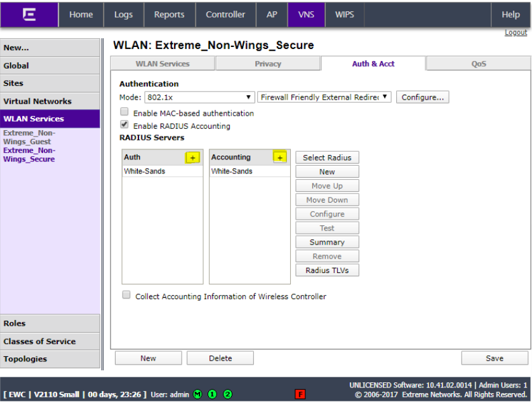
Task: Click the green M status indicator
Action: (197, 394)
